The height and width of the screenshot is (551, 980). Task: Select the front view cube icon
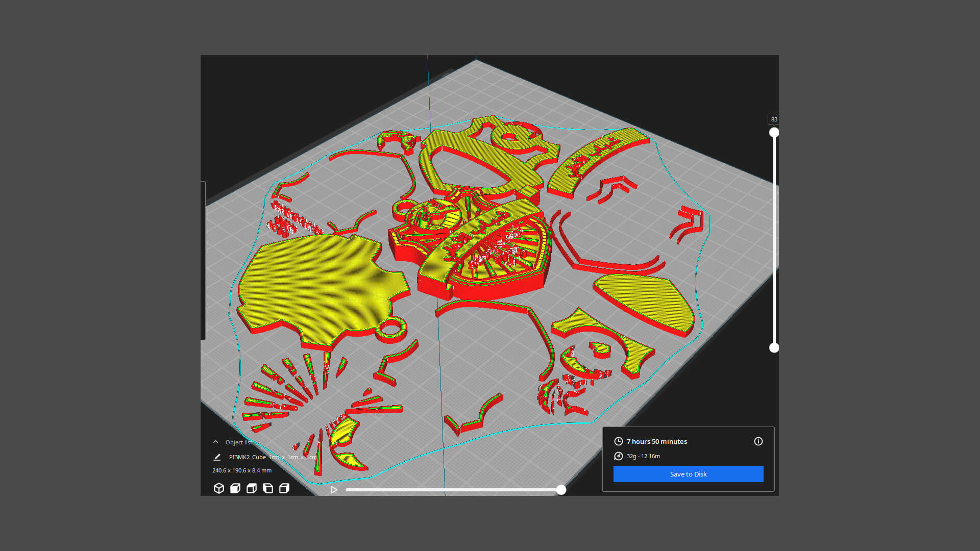pyautogui.click(x=235, y=489)
